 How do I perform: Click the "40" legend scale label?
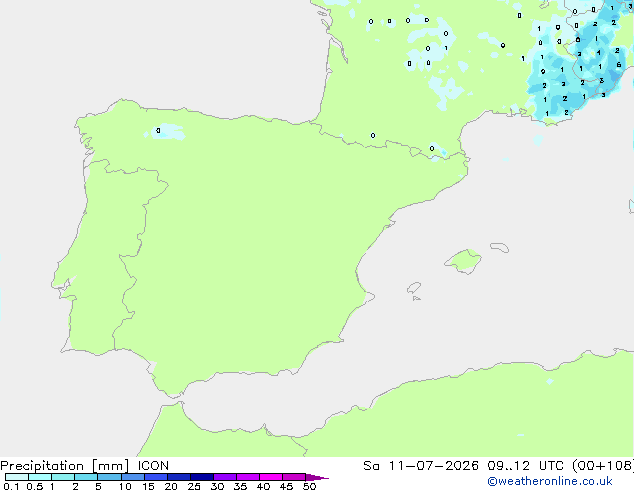point(263,486)
